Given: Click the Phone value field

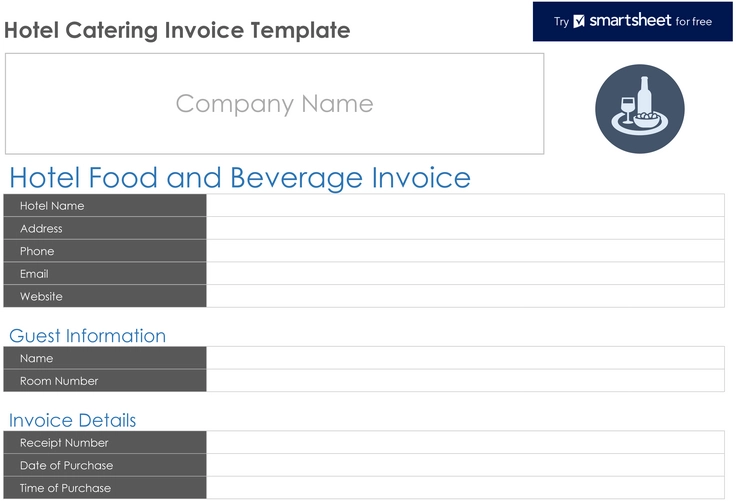Looking at the screenshot, I should [465, 251].
